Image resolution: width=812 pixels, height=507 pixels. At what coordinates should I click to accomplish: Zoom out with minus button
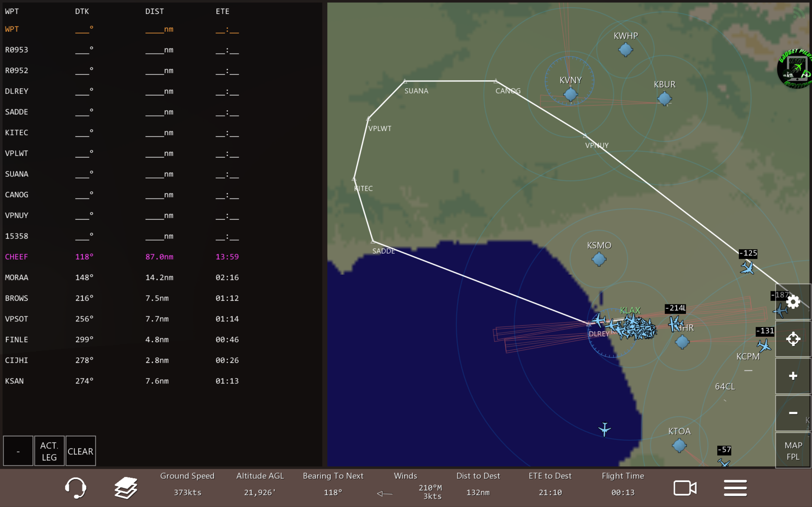[793, 413]
